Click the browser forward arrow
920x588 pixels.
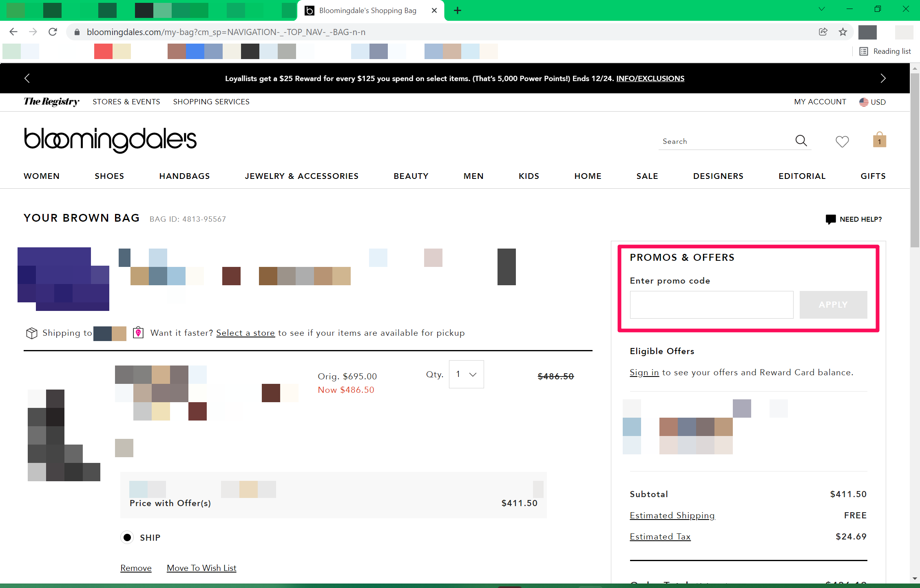coord(33,32)
